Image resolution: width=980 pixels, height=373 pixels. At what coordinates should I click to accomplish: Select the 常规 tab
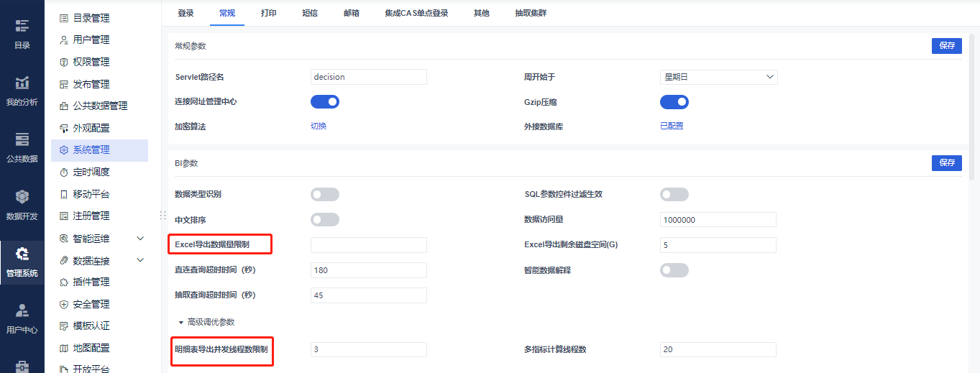pyautogui.click(x=227, y=13)
